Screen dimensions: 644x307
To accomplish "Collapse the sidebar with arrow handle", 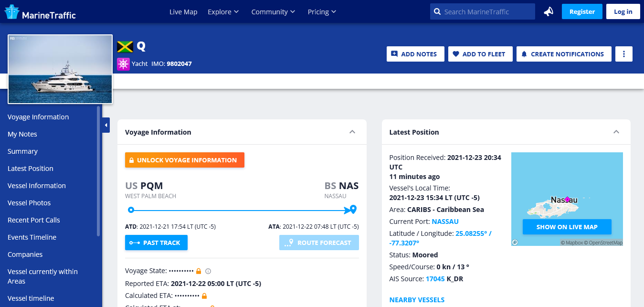I will point(106,125).
